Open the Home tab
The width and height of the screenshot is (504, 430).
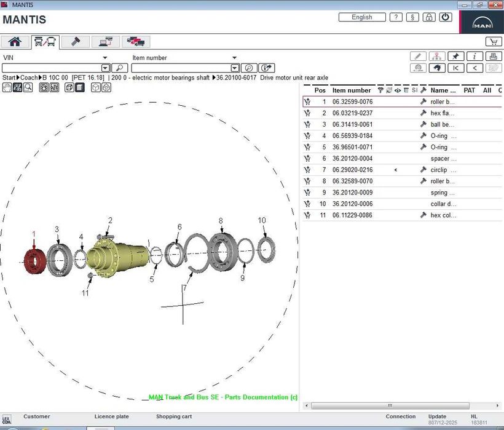tap(15, 42)
